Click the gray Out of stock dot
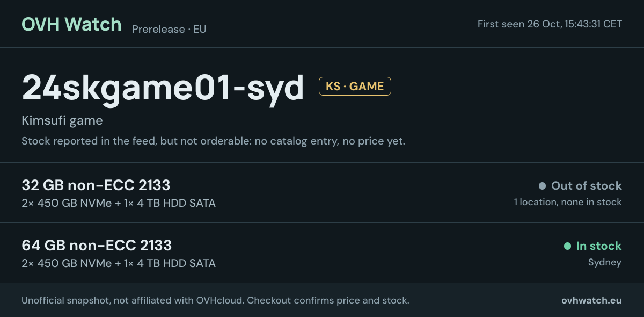This screenshot has height=317, width=644. click(542, 186)
